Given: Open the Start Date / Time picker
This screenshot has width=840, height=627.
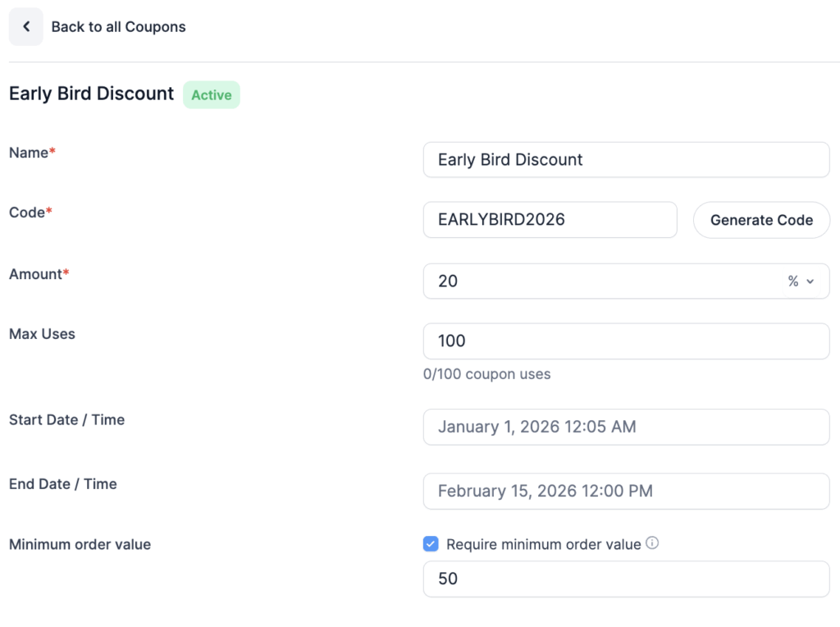Looking at the screenshot, I should (x=626, y=427).
